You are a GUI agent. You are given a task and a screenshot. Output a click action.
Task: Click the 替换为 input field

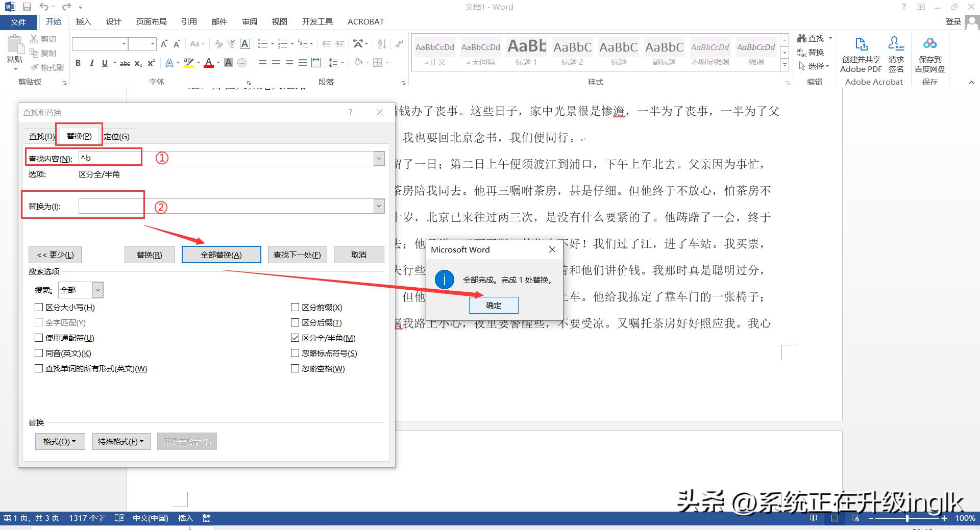tap(227, 206)
